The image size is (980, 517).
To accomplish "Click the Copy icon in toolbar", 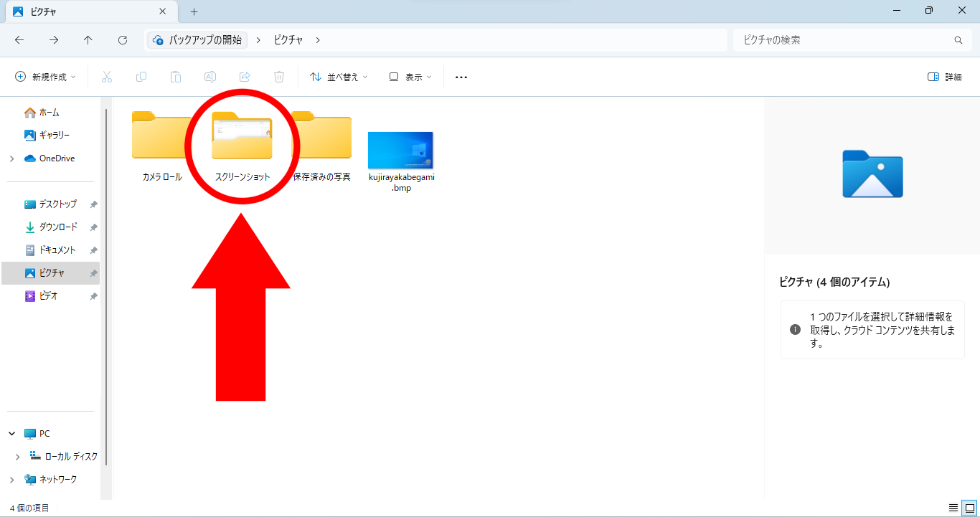I will (x=141, y=77).
